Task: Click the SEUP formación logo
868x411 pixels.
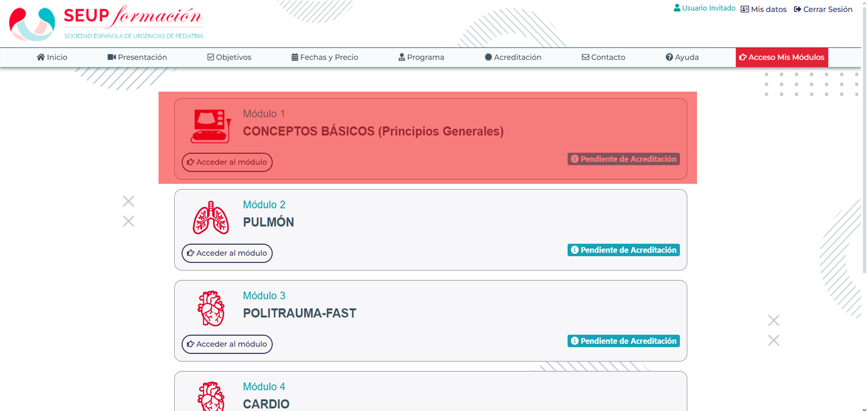Action: (x=106, y=23)
